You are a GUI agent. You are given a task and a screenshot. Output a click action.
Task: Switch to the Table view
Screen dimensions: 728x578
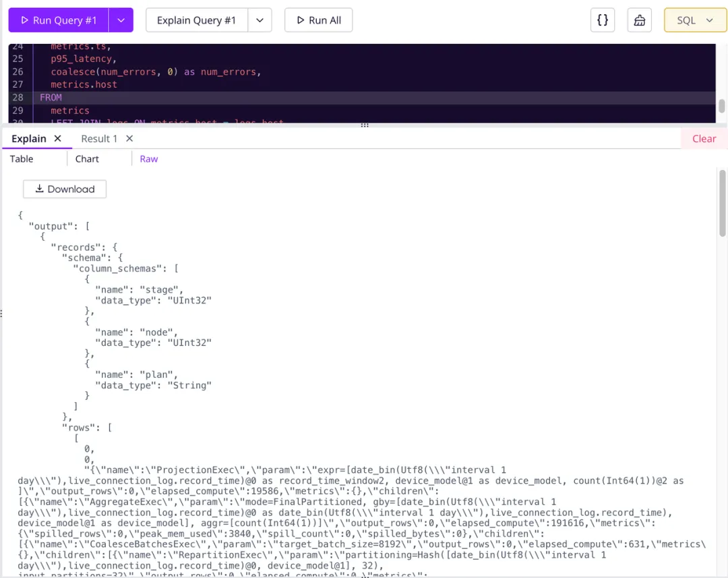[20, 158]
